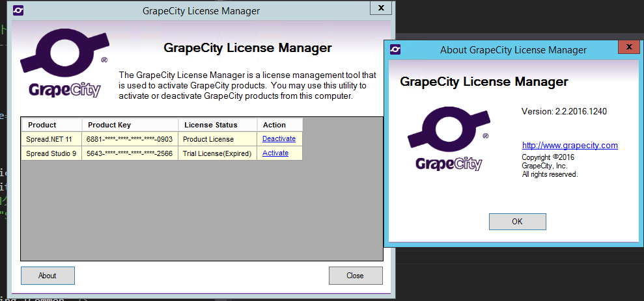This screenshot has height=301, width=644.
Task: Click the About dialog title bar text
Action: click(513, 50)
